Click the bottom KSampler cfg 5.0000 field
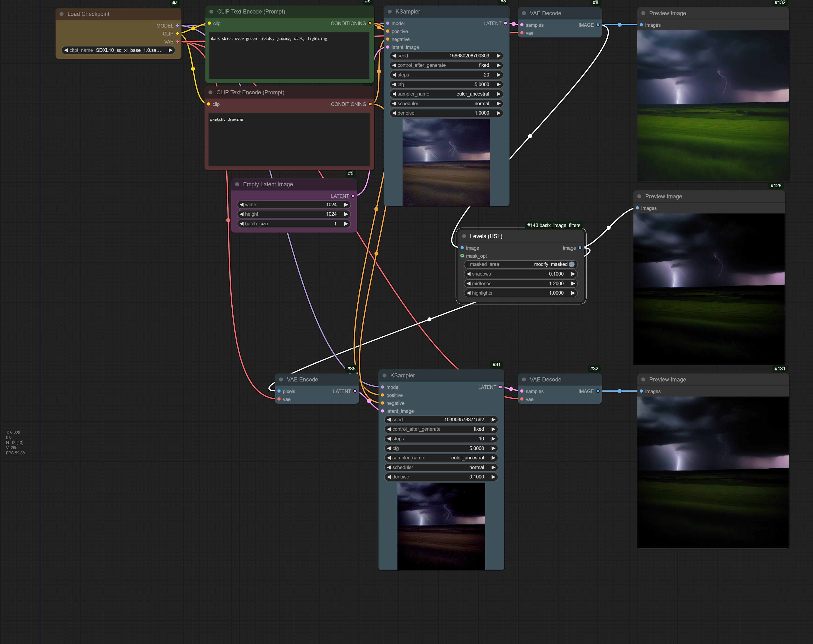Image resolution: width=813 pixels, height=644 pixels. (x=441, y=448)
